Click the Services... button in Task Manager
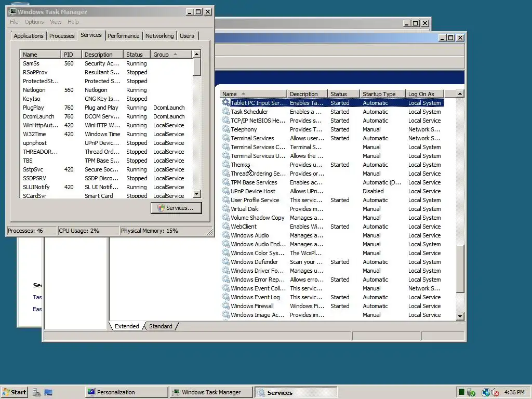The image size is (532, 399). [176, 208]
